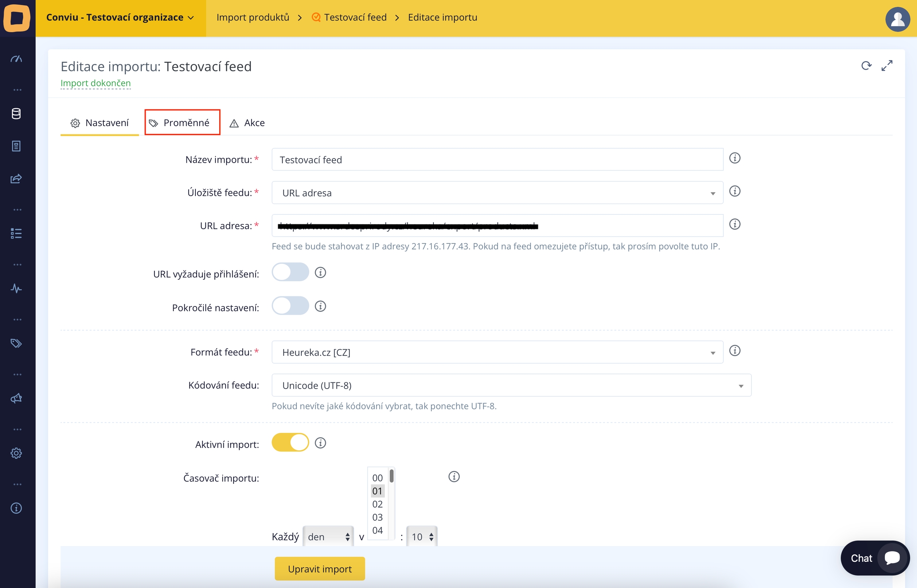Click info icon next to Název importu
Screen dimensions: 917x588
[735, 158]
